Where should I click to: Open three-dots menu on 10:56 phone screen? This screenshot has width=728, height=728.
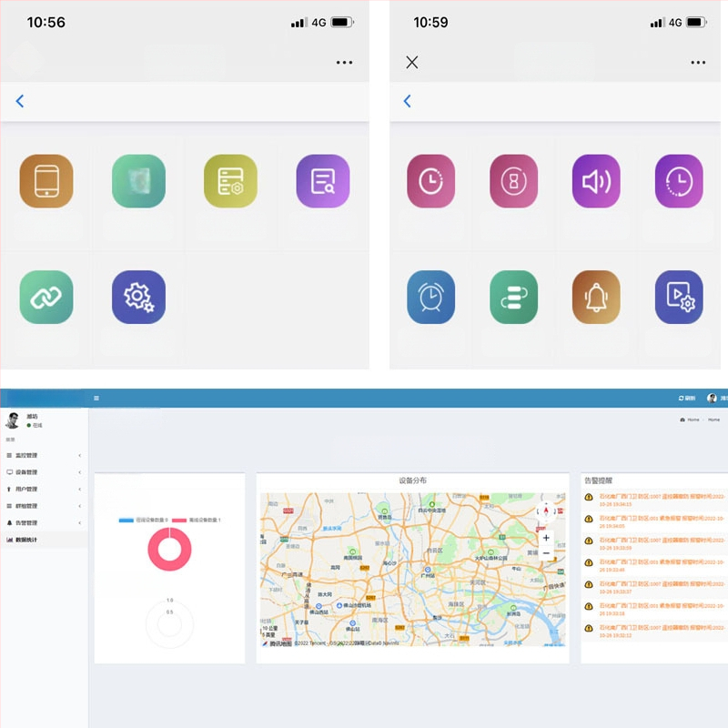345,62
